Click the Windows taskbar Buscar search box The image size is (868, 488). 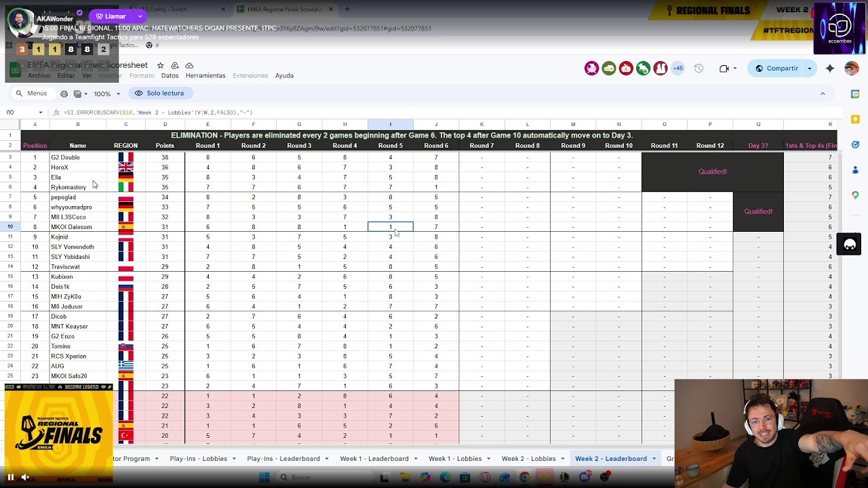tap(325, 478)
